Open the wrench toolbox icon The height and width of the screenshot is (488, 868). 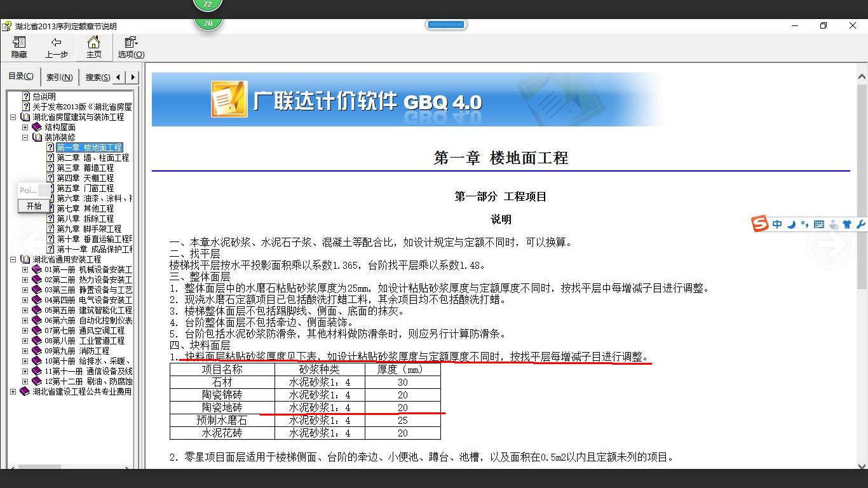(861, 224)
